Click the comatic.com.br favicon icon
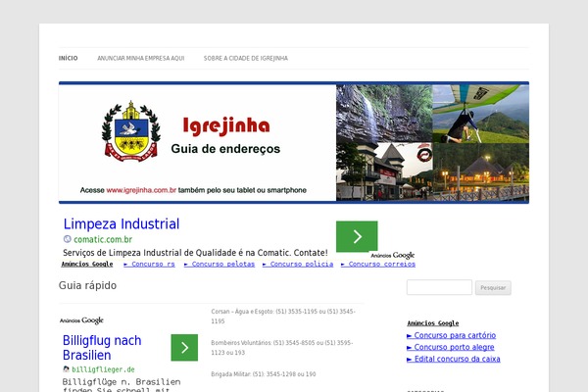Image resolution: width=588 pixels, height=392 pixels. (68, 239)
